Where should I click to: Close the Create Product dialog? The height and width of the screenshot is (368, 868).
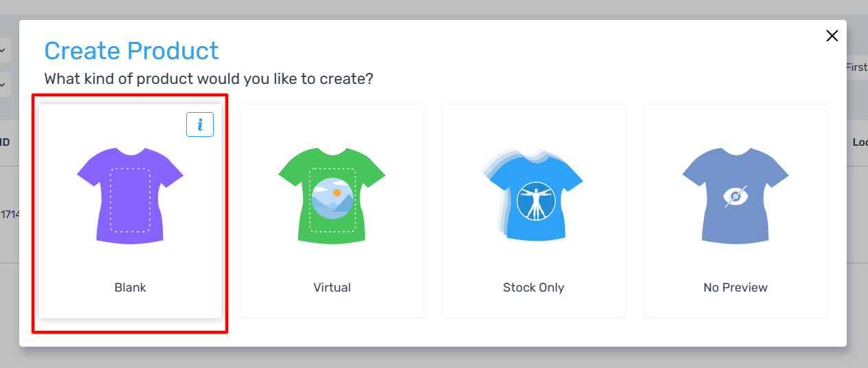[832, 36]
